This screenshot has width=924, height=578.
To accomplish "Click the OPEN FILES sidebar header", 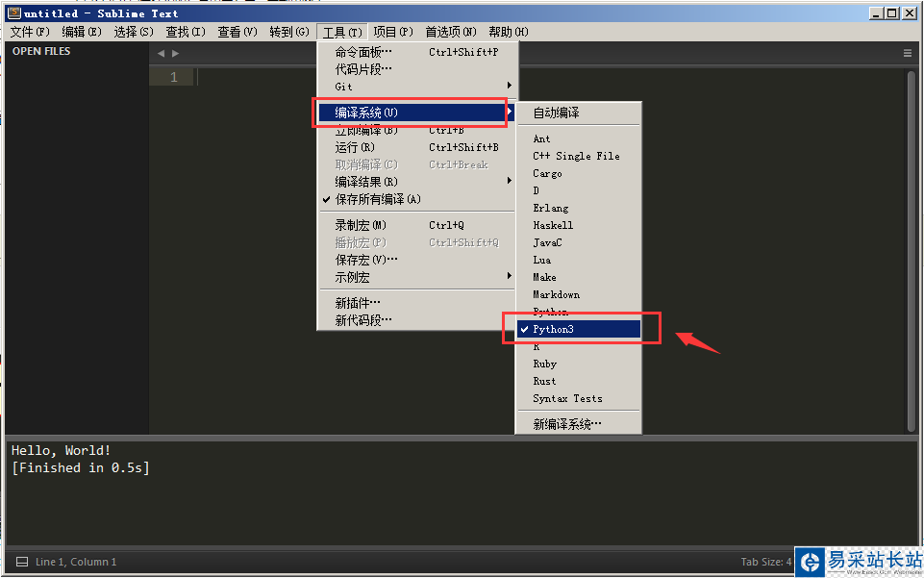I will click(41, 51).
